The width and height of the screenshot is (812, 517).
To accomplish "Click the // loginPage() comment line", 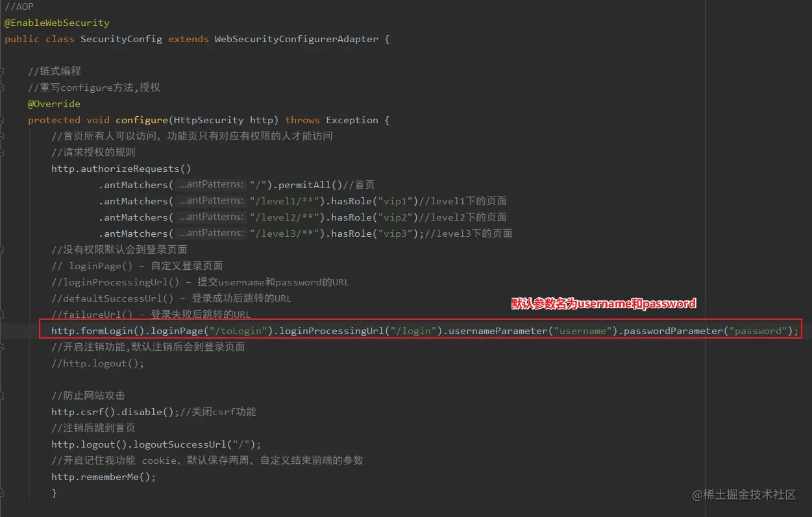I will 137,266.
